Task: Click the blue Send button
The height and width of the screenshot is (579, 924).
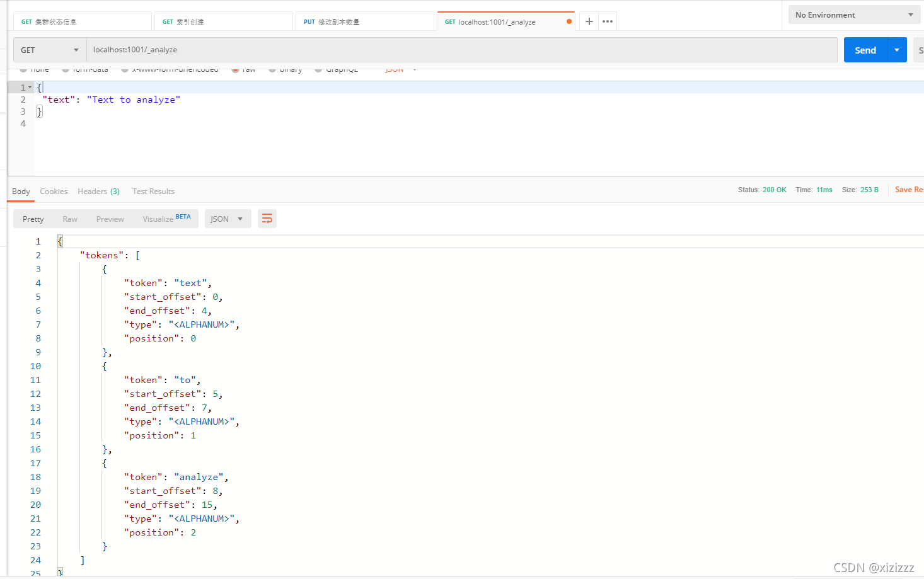Action: [x=865, y=50]
